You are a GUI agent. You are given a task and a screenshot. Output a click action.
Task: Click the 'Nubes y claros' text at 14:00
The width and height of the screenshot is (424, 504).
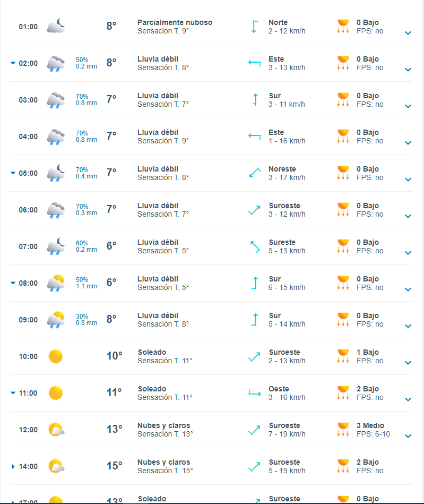(x=163, y=462)
